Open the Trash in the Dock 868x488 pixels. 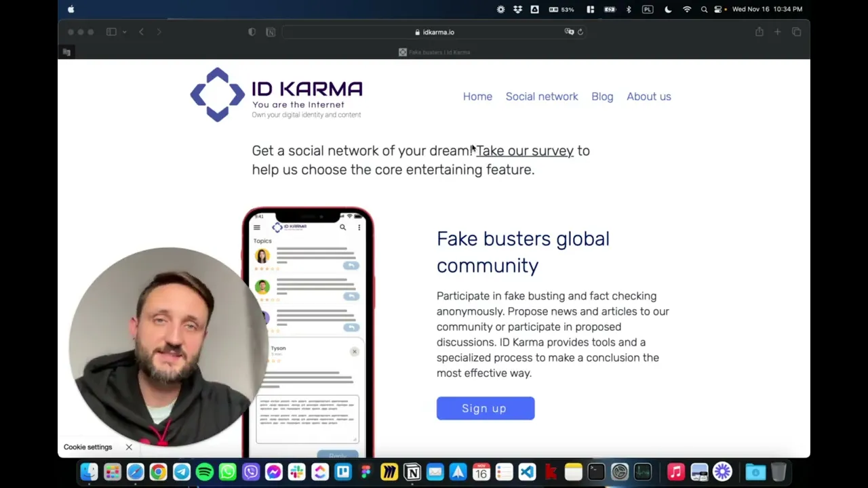click(779, 472)
